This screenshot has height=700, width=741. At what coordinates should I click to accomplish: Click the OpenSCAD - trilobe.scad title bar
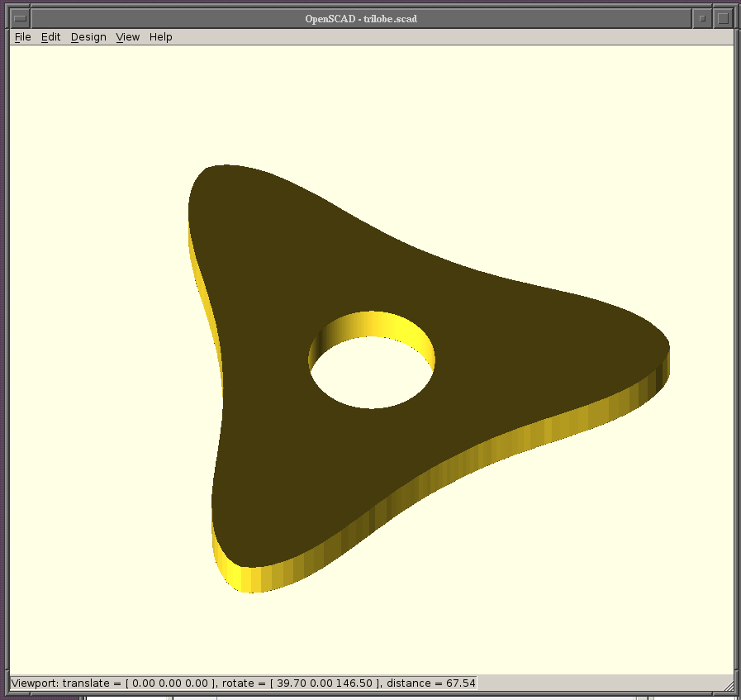(361, 18)
